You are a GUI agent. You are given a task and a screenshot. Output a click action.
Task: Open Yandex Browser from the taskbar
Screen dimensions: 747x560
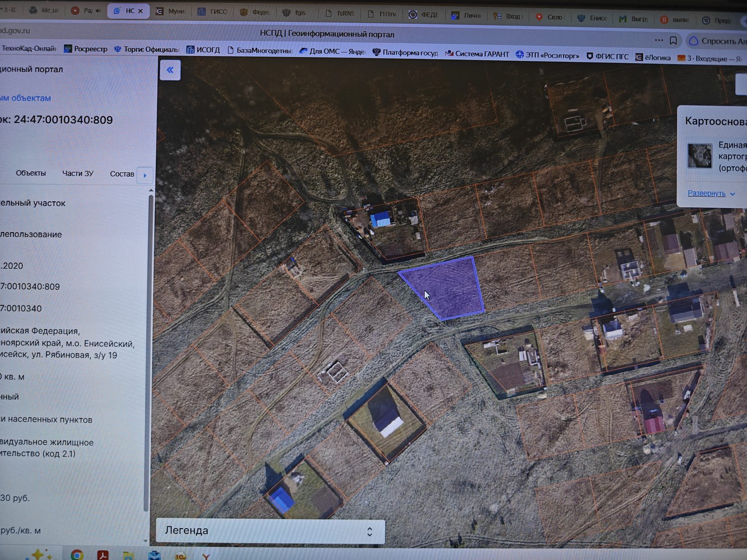(206, 556)
